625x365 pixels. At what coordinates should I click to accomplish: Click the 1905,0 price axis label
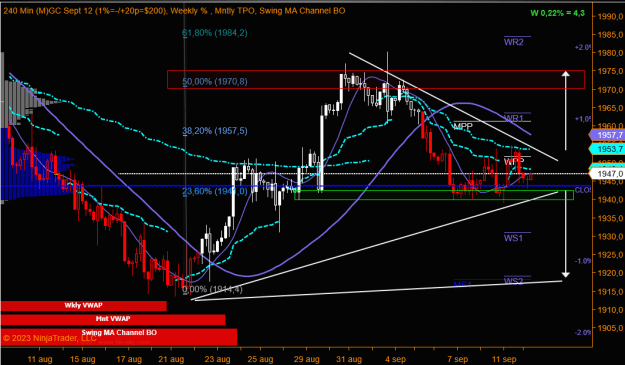[610, 328]
